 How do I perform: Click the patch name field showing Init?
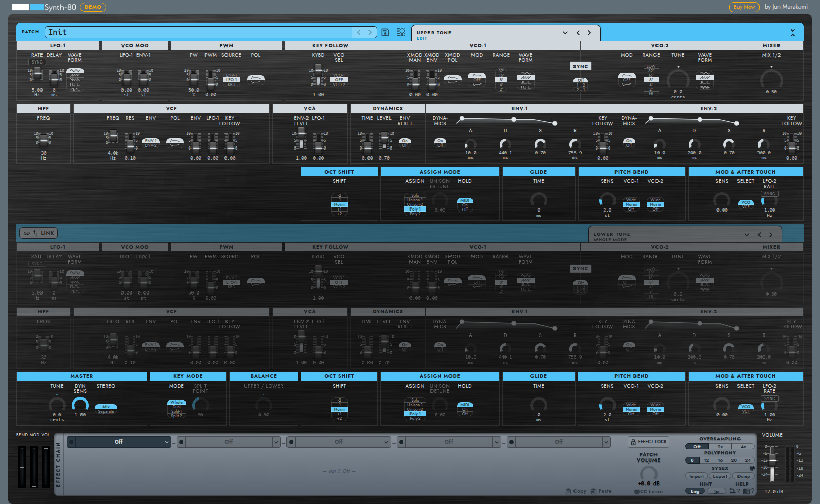(199, 32)
